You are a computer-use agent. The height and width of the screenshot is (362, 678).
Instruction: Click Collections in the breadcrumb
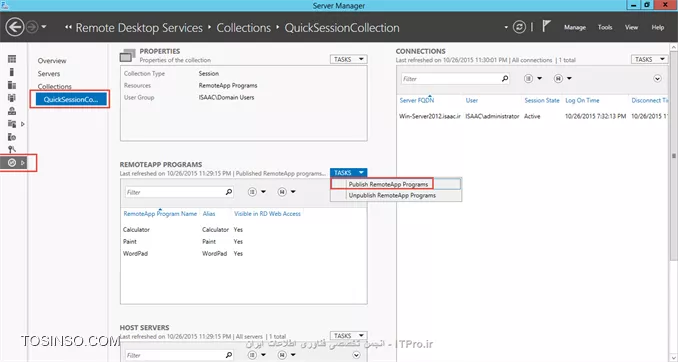coord(243,28)
